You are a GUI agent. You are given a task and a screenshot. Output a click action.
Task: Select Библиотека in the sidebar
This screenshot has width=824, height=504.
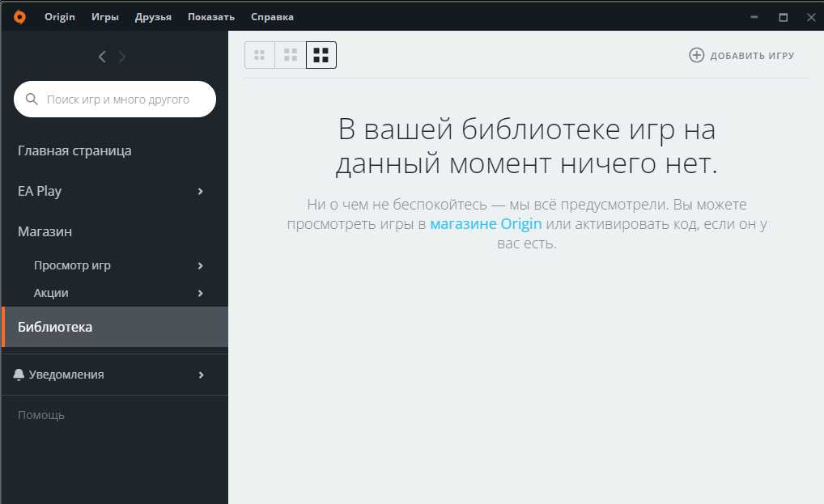pyautogui.click(x=115, y=327)
